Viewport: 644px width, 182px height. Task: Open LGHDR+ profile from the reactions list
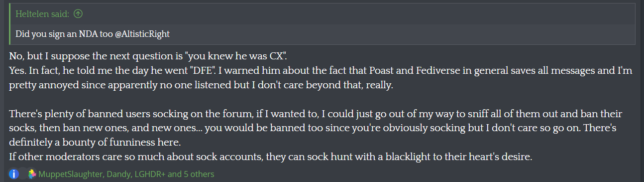[147, 174]
